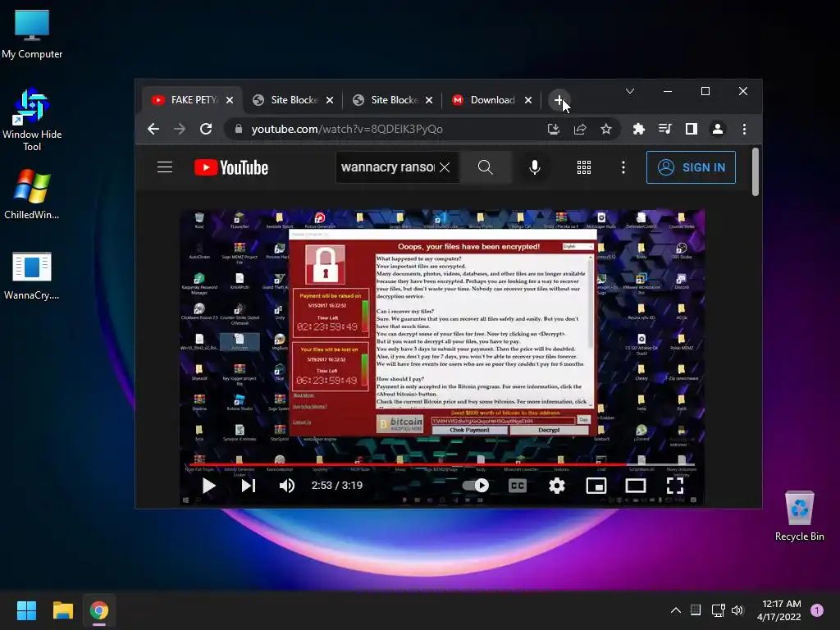
Task: Select the Recycle Bin icon
Action: tap(799, 516)
